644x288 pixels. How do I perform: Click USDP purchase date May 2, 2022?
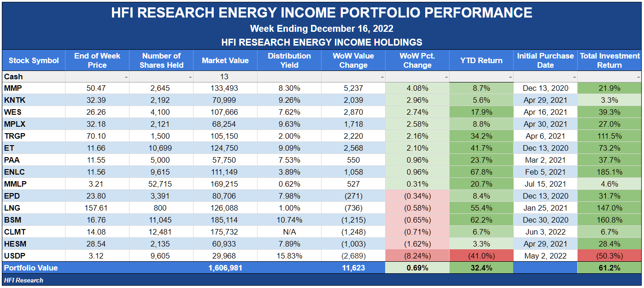click(545, 256)
